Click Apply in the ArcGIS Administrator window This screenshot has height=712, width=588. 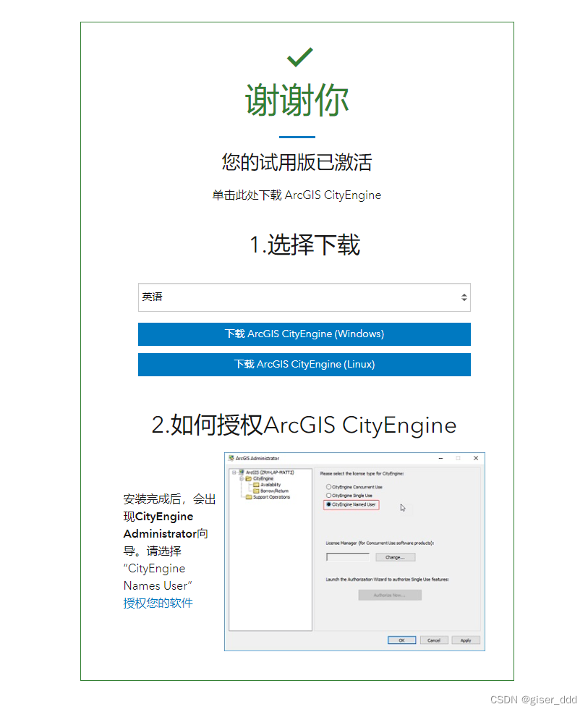466,640
